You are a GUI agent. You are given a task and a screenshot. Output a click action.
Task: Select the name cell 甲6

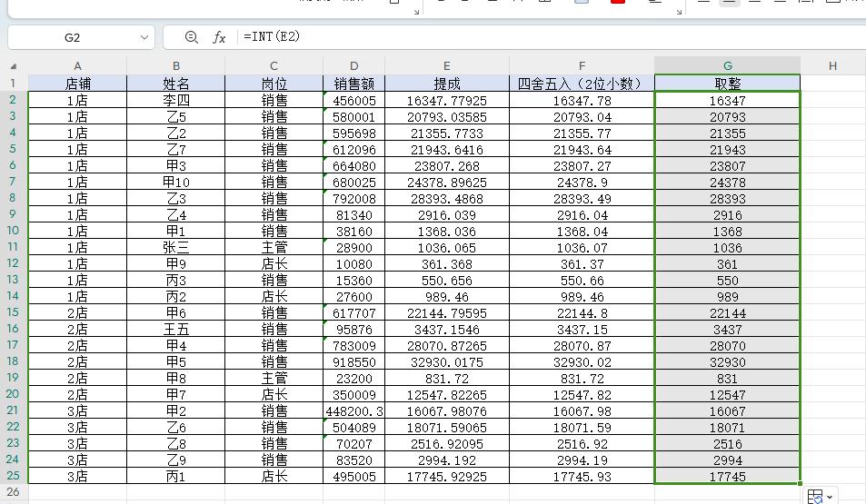(175, 313)
